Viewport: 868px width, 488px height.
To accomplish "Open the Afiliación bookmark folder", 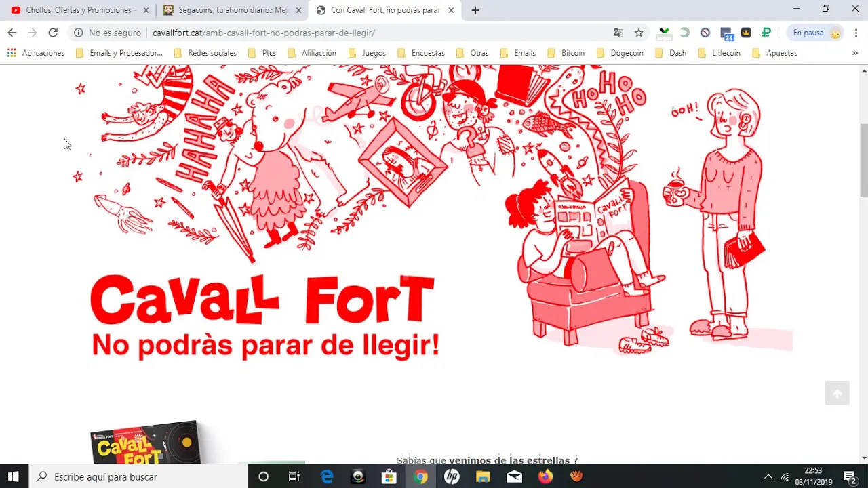I will (x=312, y=53).
